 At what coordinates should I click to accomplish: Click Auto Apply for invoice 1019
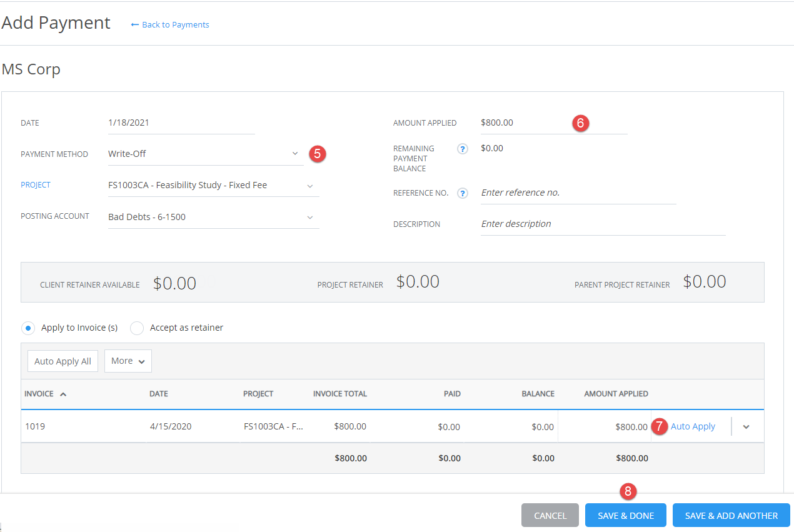pos(693,426)
